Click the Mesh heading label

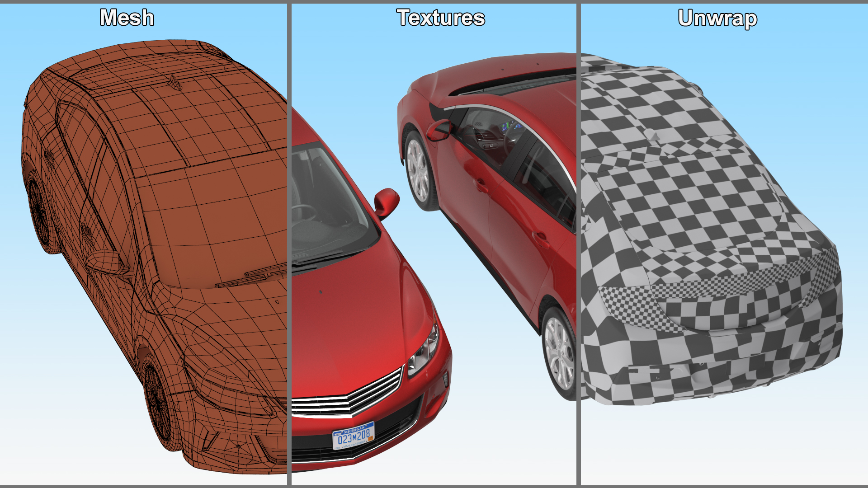[127, 18]
